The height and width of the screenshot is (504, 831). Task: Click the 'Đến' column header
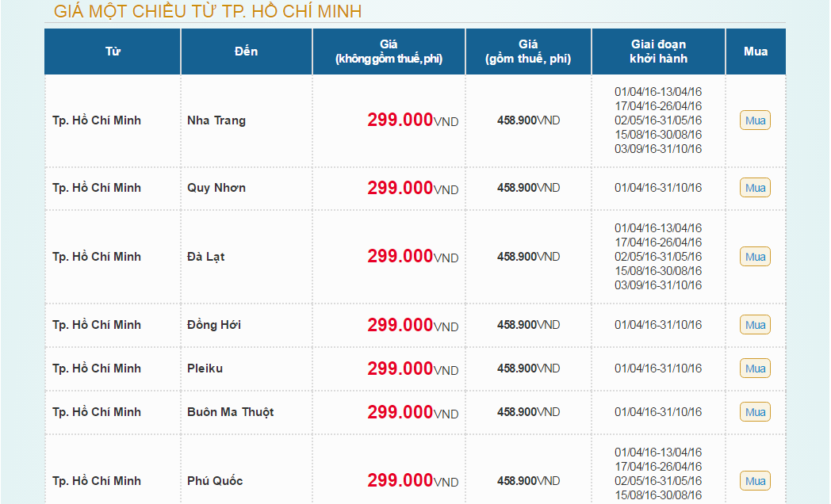tap(246, 52)
